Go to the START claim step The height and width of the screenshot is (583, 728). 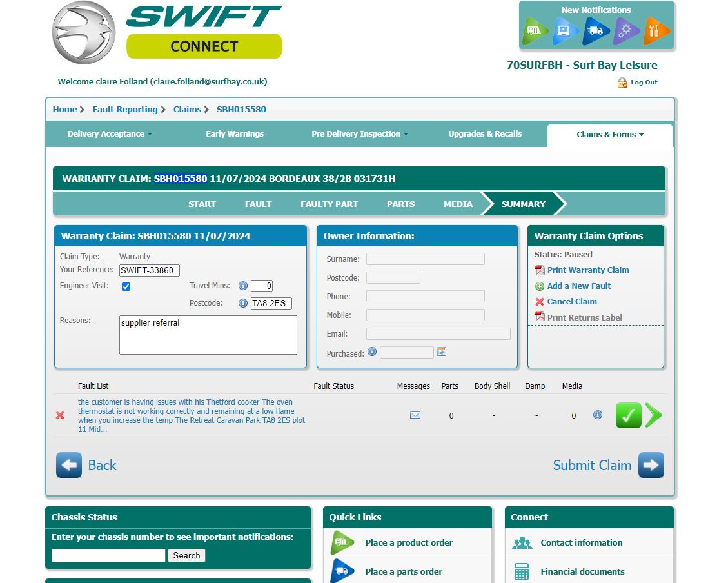[202, 204]
